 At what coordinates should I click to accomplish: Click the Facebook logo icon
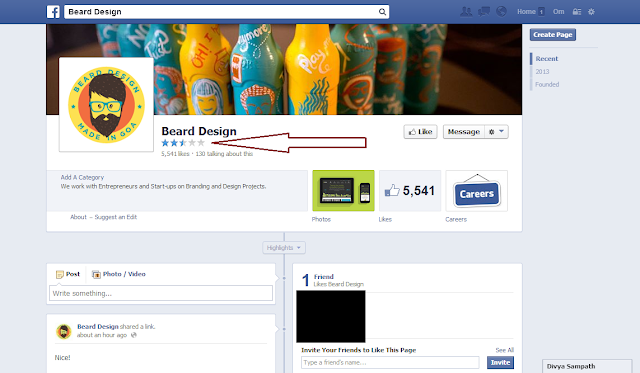pyautogui.click(x=53, y=12)
